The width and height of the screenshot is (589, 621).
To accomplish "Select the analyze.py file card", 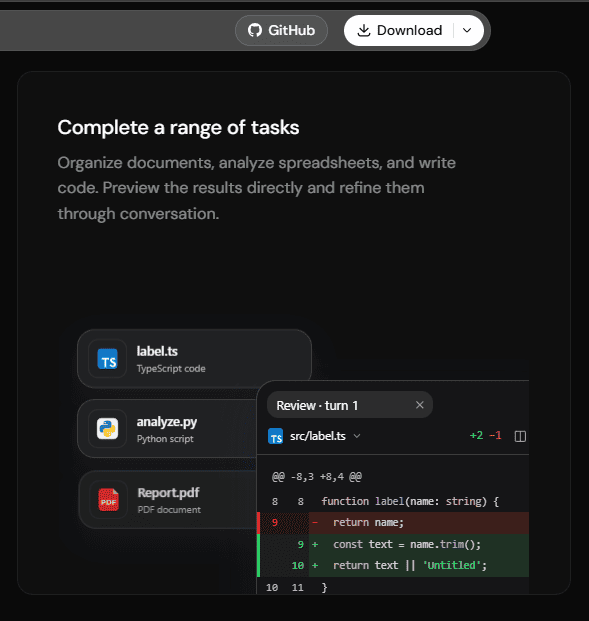I will click(x=167, y=429).
